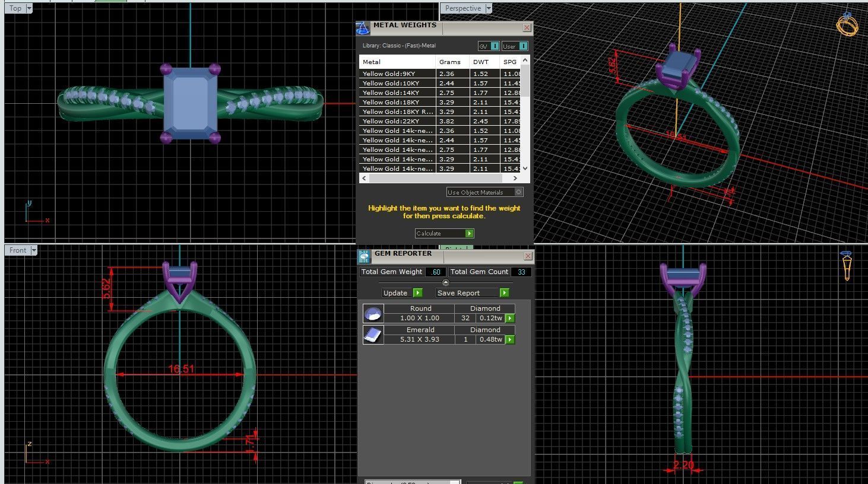This screenshot has height=484, width=868.
Task: Open the Perspective viewport dropdown arrow
Action: [x=489, y=8]
